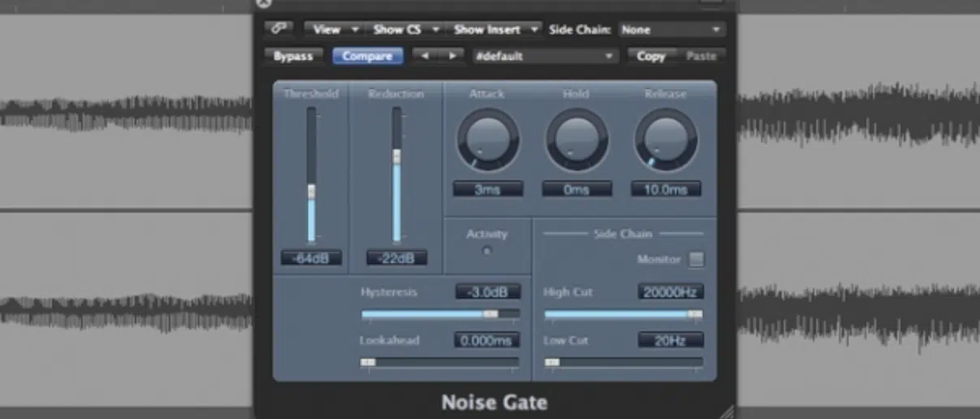Click the Release knob
The image size is (980, 419).
pyautogui.click(x=665, y=140)
